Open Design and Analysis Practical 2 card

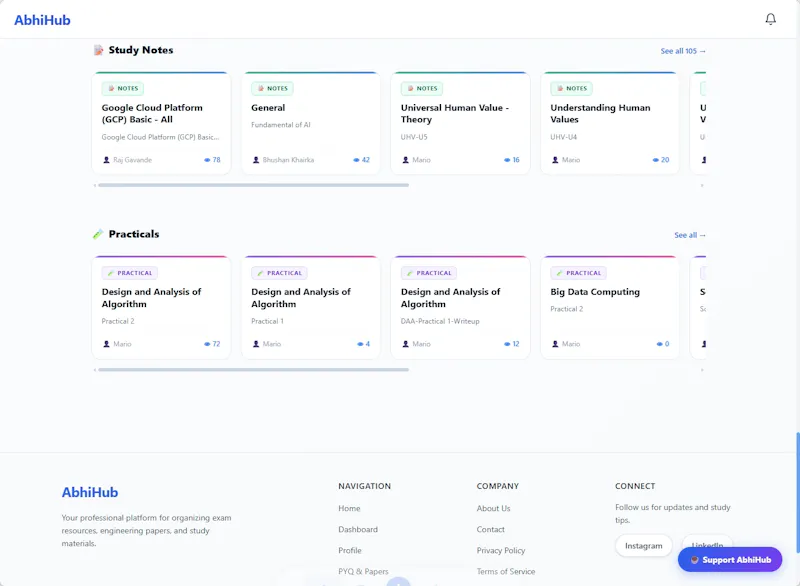click(x=161, y=308)
